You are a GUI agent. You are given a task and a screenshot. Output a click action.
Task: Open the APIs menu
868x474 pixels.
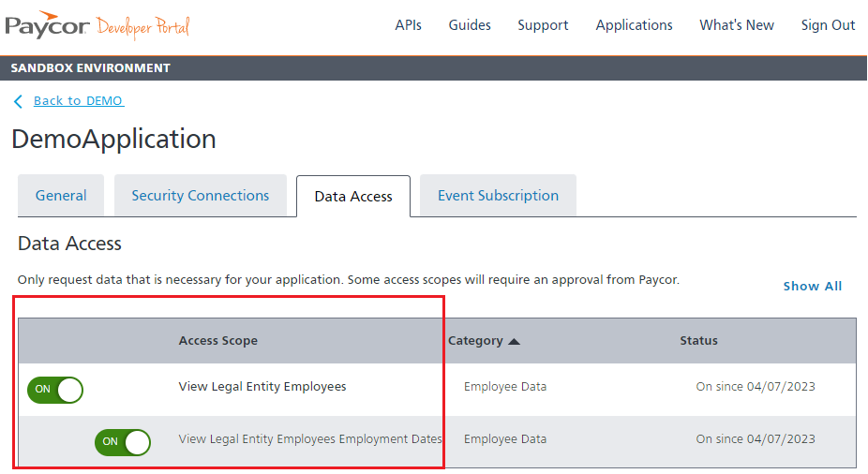(408, 25)
